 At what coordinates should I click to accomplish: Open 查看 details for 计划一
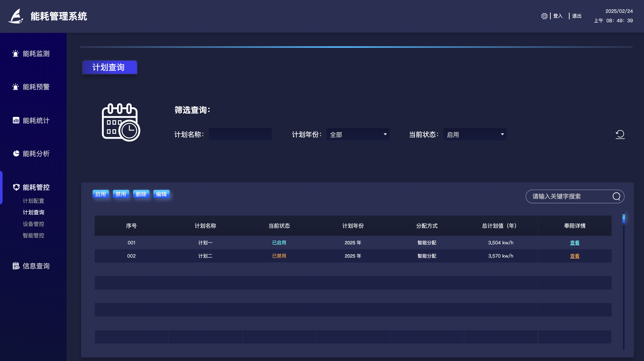575,242
